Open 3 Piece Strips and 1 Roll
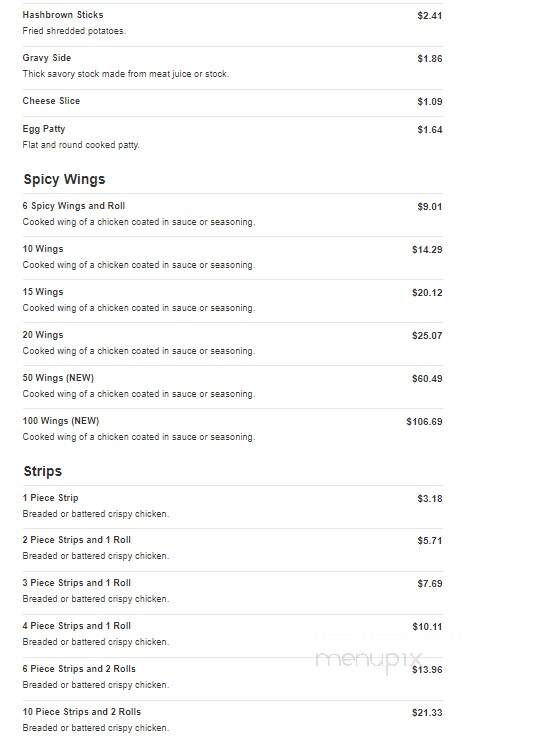This screenshot has width=548, height=742. click(x=232, y=593)
